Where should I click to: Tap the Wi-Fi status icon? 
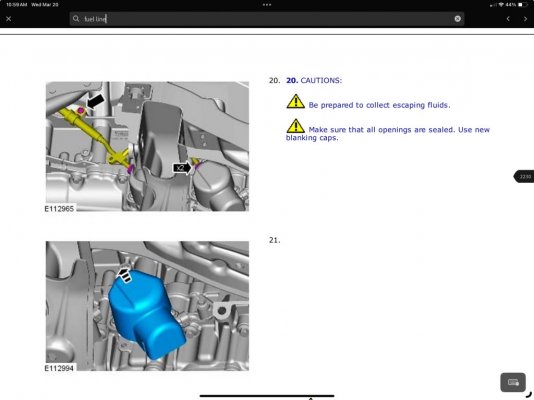point(501,5)
